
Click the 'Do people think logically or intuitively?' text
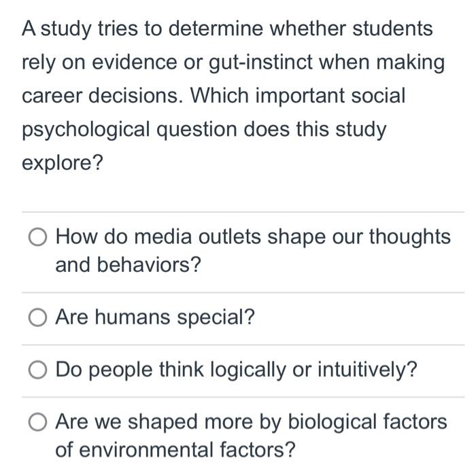tap(236, 370)
